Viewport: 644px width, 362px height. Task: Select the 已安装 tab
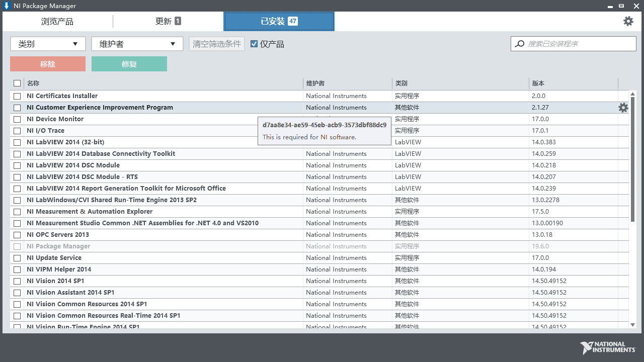(279, 21)
